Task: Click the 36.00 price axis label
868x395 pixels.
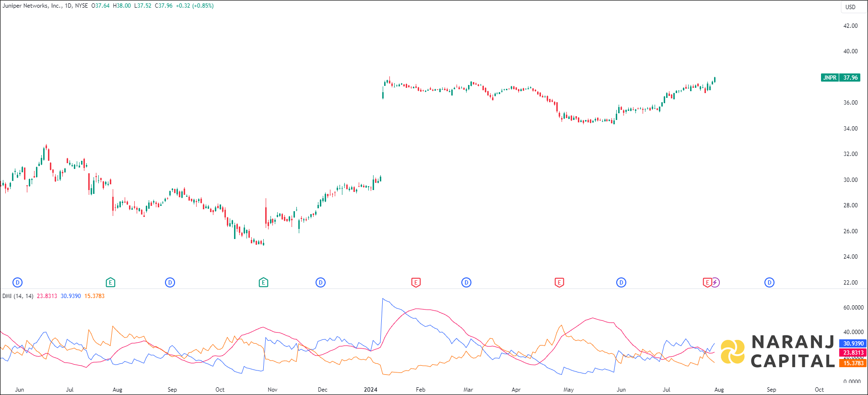Action: (x=851, y=103)
